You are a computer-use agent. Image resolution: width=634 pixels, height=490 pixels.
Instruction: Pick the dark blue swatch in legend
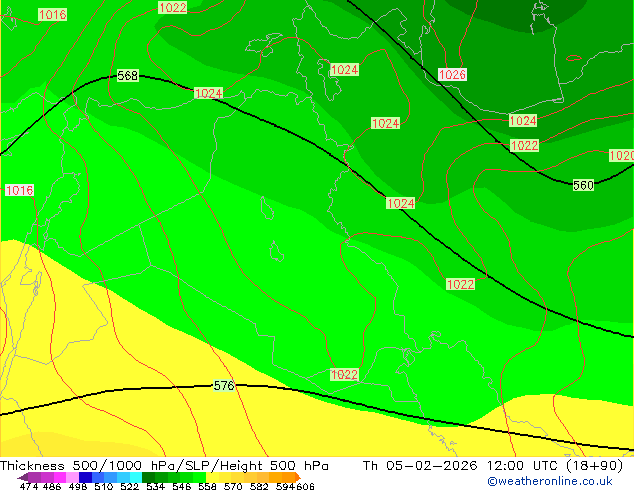pos(85,477)
